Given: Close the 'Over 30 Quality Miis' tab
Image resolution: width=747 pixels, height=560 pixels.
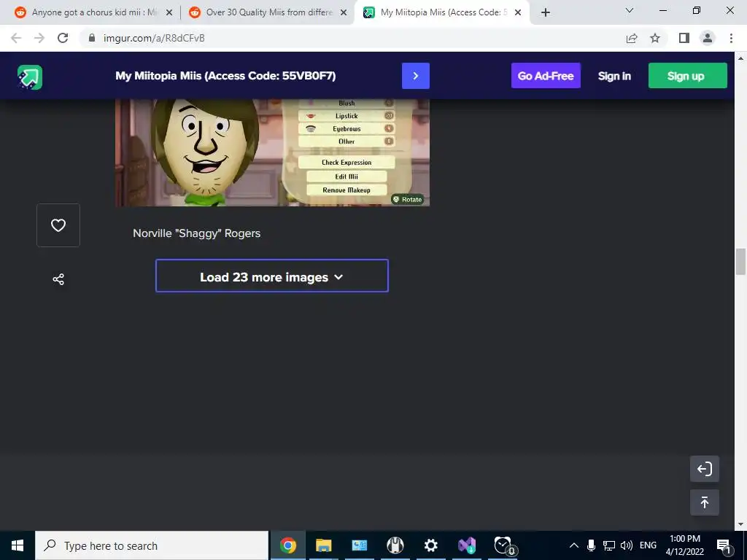Looking at the screenshot, I should tap(343, 12).
